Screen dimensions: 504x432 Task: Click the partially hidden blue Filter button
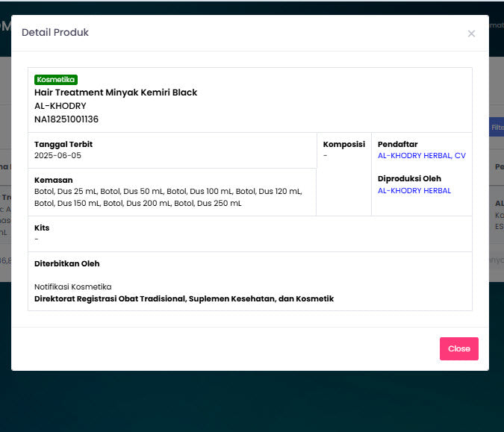[x=496, y=128]
